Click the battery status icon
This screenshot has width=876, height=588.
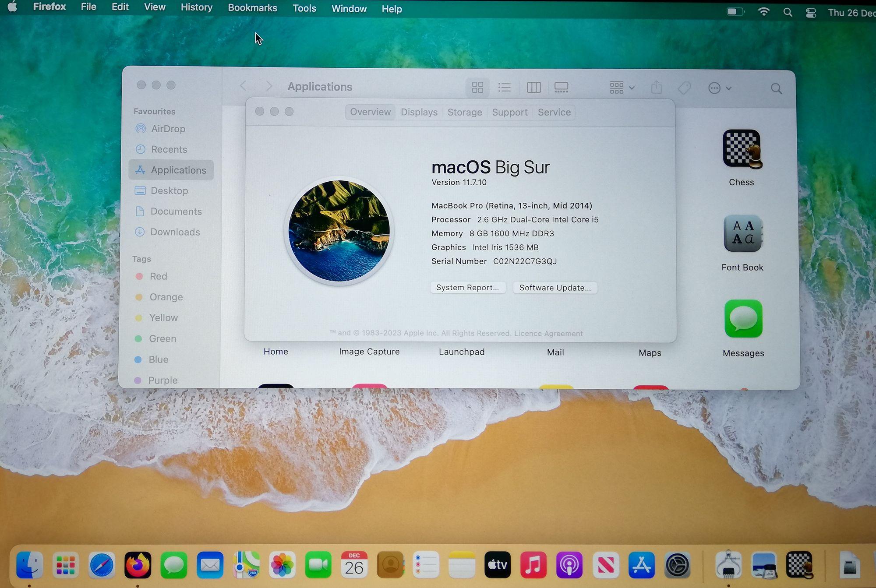pyautogui.click(x=735, y=12)
